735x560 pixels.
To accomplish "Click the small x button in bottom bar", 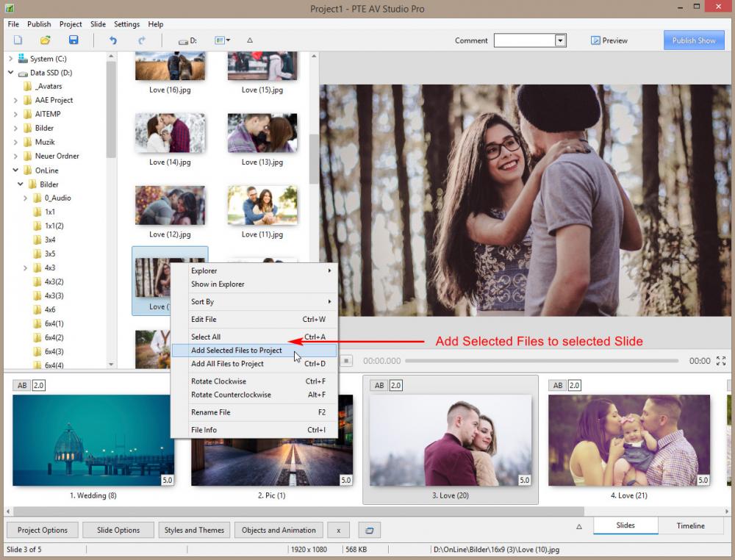I will 338,530.
